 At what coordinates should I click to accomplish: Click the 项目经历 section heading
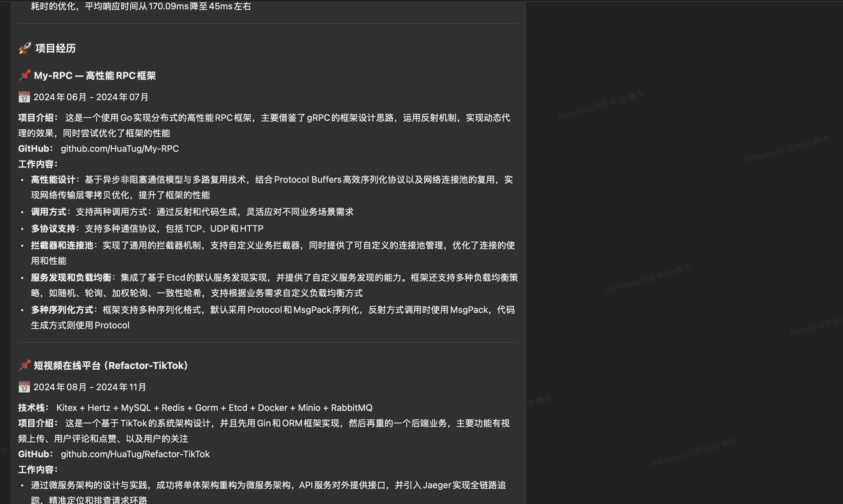tap(55, 49)
